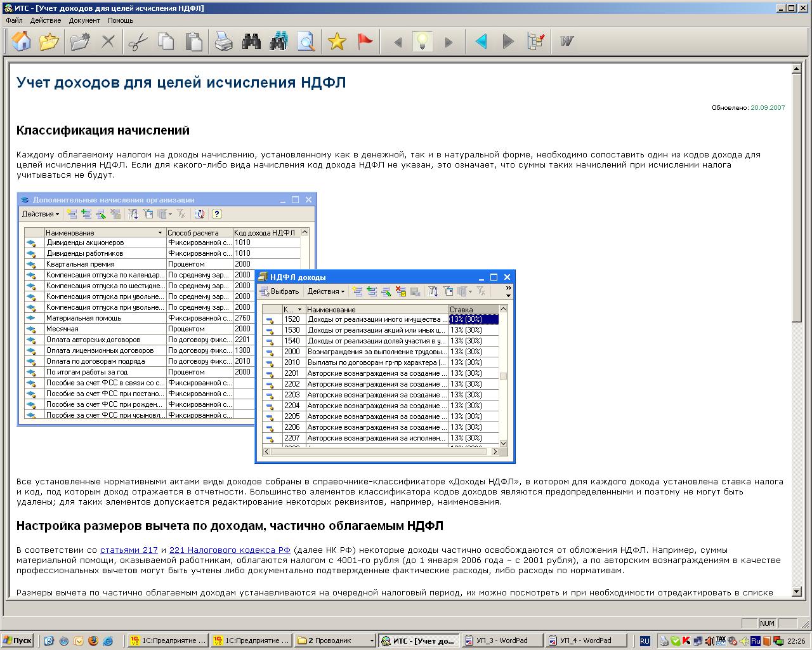The image size is (812, 650).
Task: Navigate forward with gray right arrow
Action: [x=508, y=42]
